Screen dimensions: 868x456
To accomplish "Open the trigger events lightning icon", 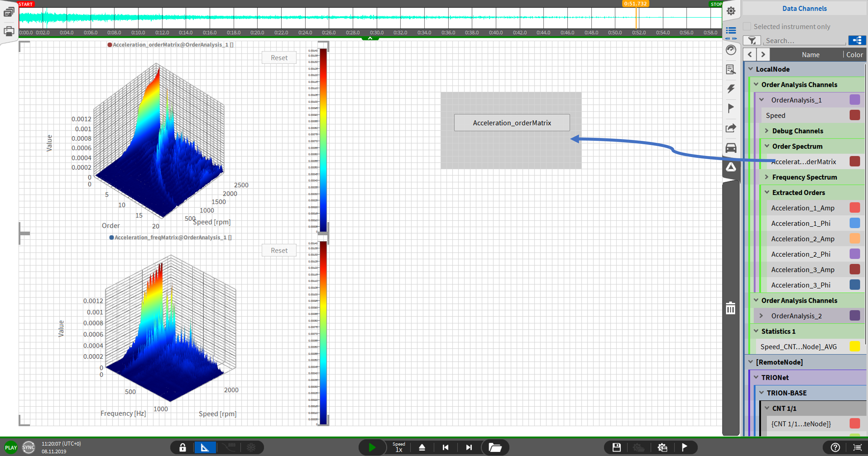I will click(x=730, y=89).
